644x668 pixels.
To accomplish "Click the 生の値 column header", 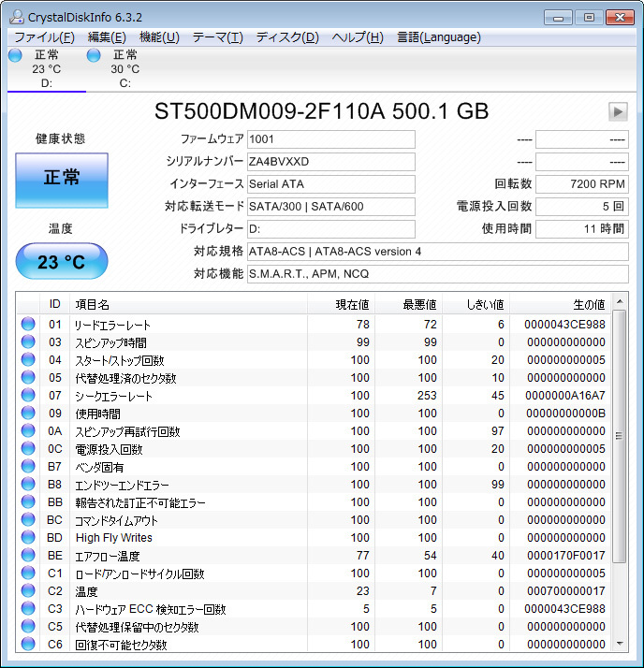I will tap(561, 304).
